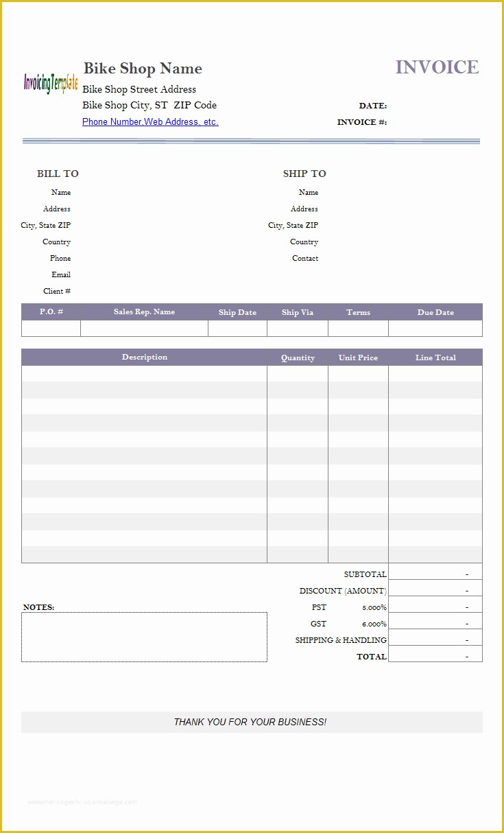Click the Unit Price column header
Viewport: 504px width, 833px height.
358,357
